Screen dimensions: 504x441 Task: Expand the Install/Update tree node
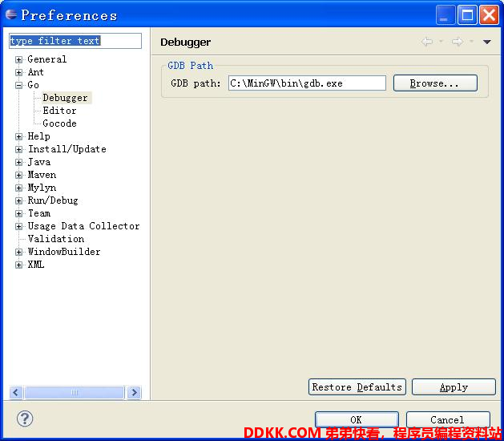19,150
